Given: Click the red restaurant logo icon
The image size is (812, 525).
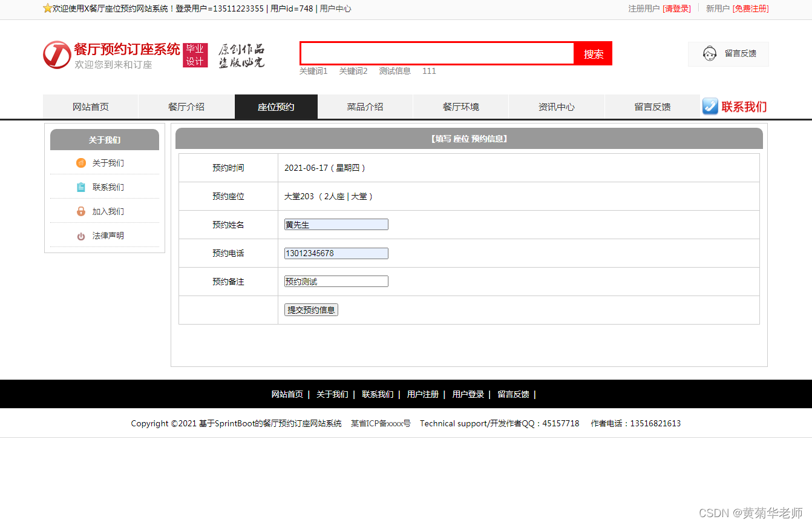Looking at the screenshot, I should pyautogui.click(x=57, y=55).
